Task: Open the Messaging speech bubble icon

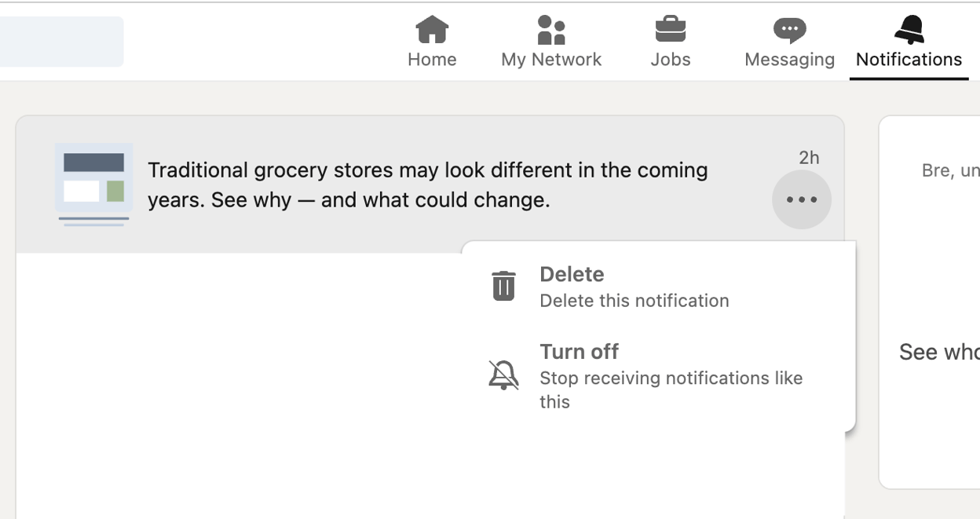Action: click(789, 30)
